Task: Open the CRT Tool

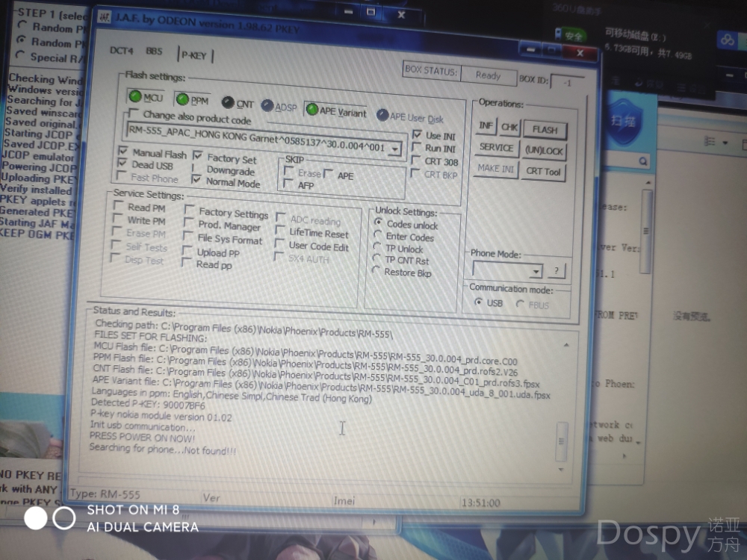Action: (x=543, y=172)
